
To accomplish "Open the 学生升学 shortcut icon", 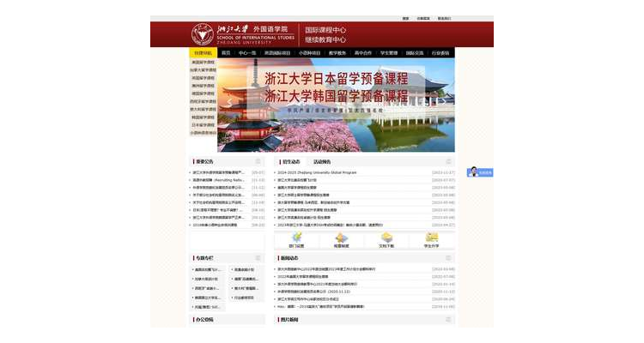I will click(431, 240).
